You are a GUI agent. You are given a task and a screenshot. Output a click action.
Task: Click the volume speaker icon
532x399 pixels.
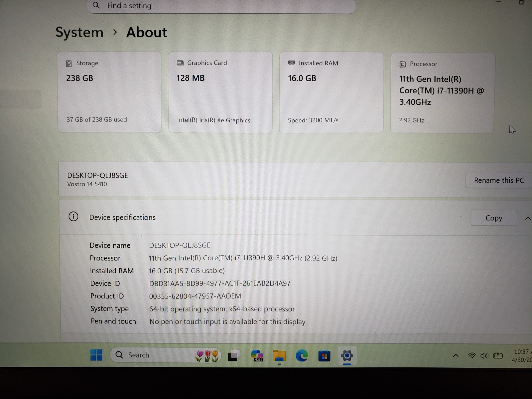coord(484,355)
